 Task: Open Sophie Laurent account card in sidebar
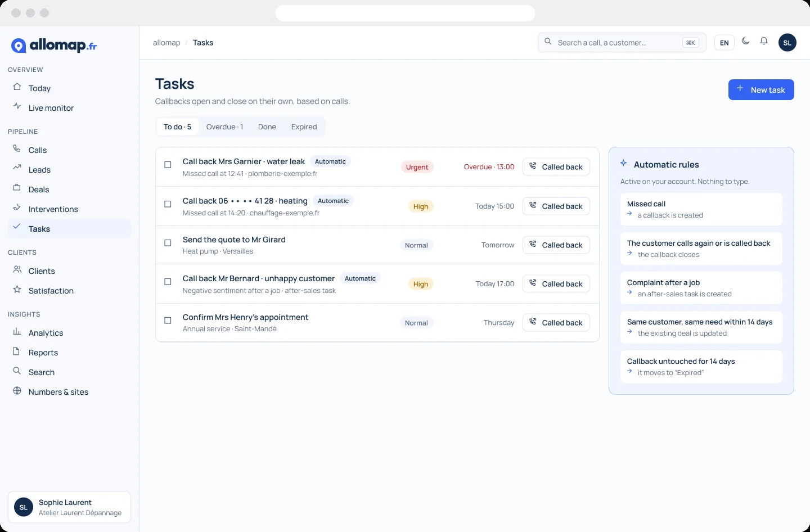pos(69,507)
